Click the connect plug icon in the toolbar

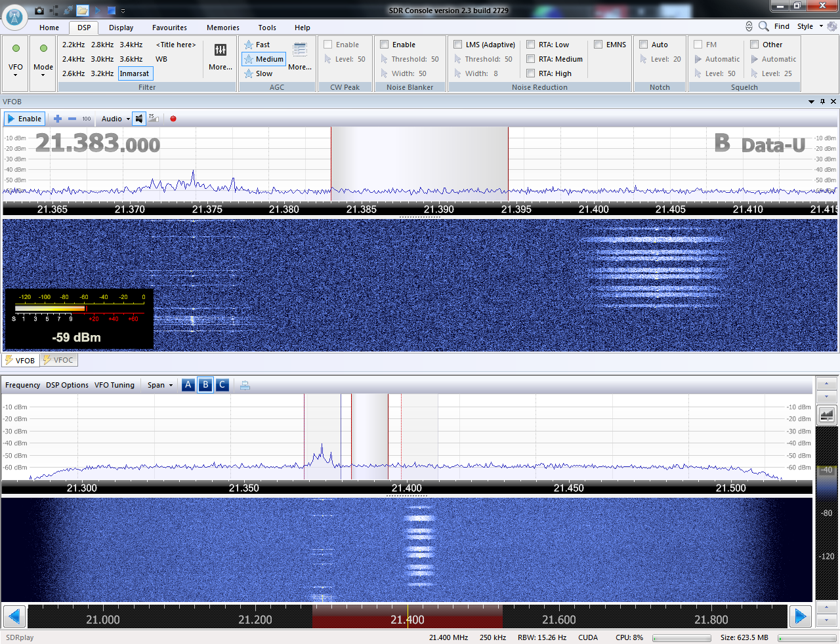pyautogui.click(x=68, y=10)
